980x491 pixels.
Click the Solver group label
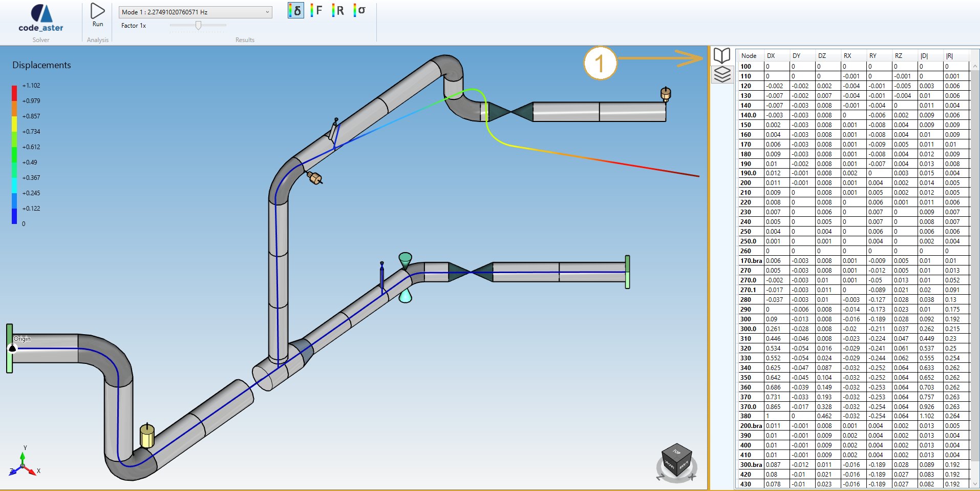point(41,40)
